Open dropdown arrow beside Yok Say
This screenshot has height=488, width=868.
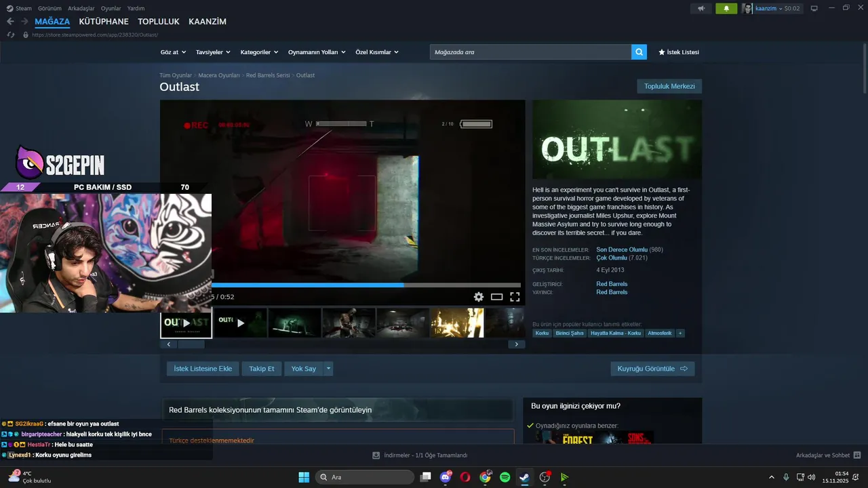(328, 369)
